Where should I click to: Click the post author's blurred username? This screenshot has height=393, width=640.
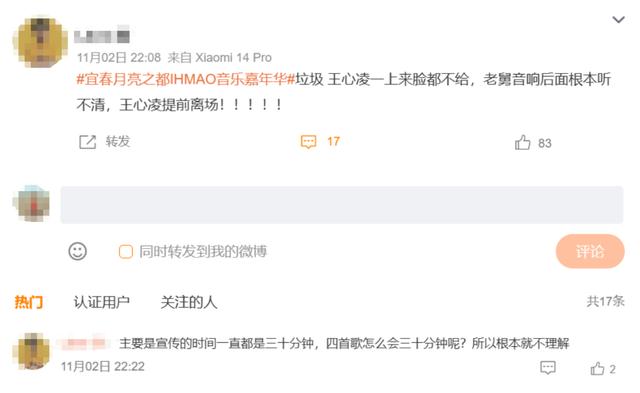102,37
